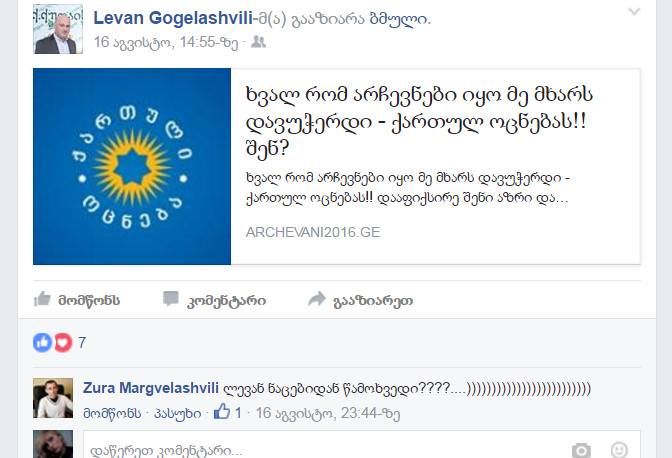Open the Georgian Dream logo link preview image
This screenshot has height=458, width=672.
pyautogui.click(x=132, y=166)
